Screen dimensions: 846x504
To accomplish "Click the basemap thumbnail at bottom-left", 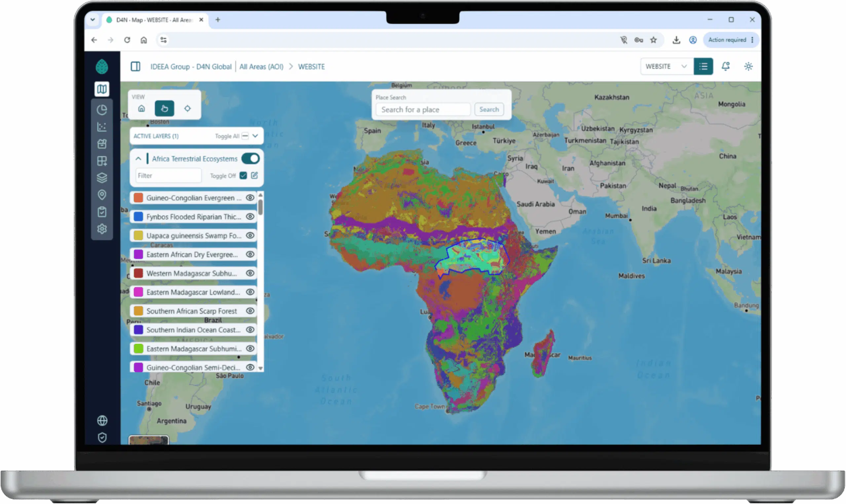I will pos(149,441).
